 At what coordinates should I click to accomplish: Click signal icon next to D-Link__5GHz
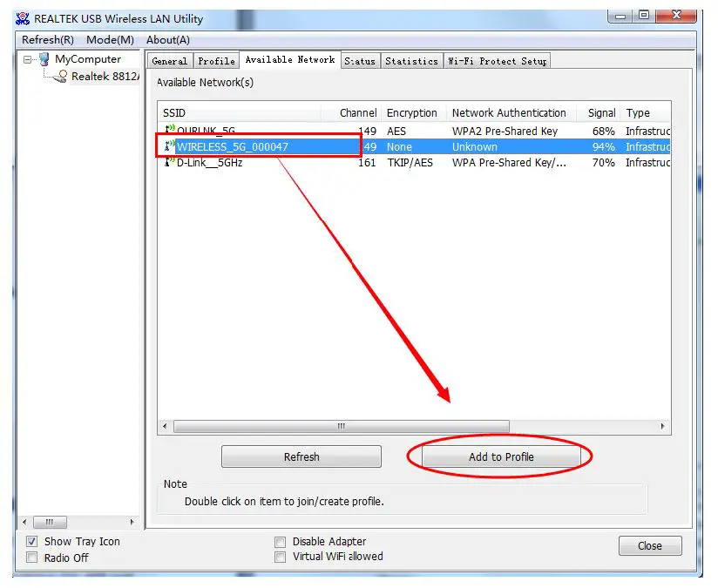170,162
